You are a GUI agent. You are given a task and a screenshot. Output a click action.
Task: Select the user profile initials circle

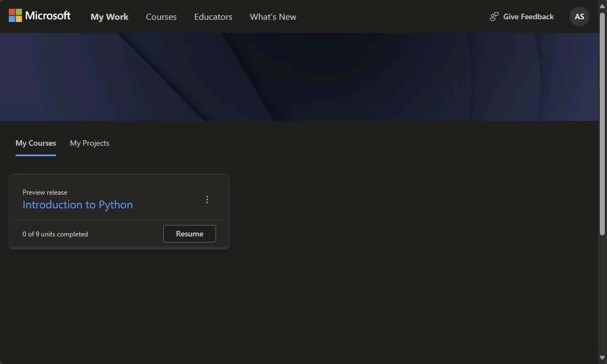(x=579, y=16)
